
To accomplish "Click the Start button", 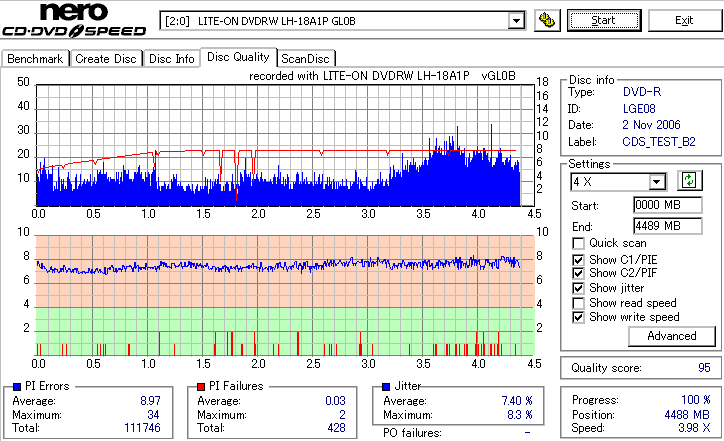I will tap(604, 20).
